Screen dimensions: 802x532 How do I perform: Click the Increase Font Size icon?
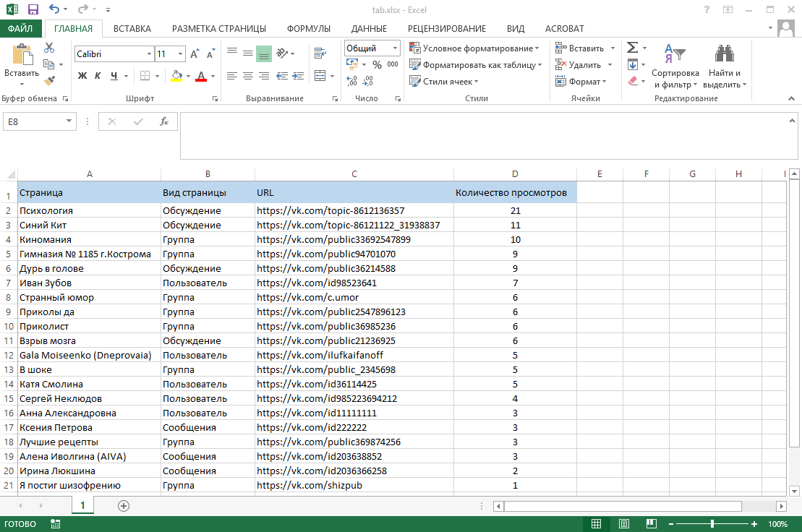pos(195,54)
